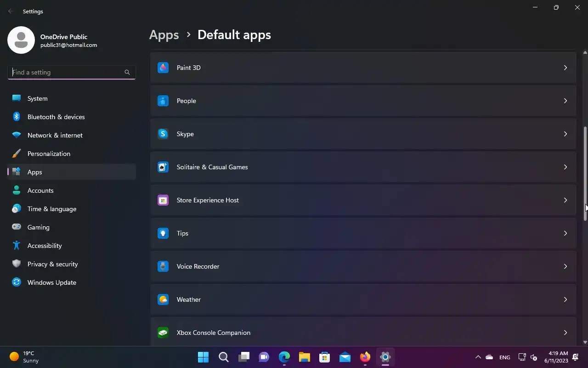Open Chat (Teams) from taskbar
The height and width of the screenshot is (368, 588).
point(264,357)
